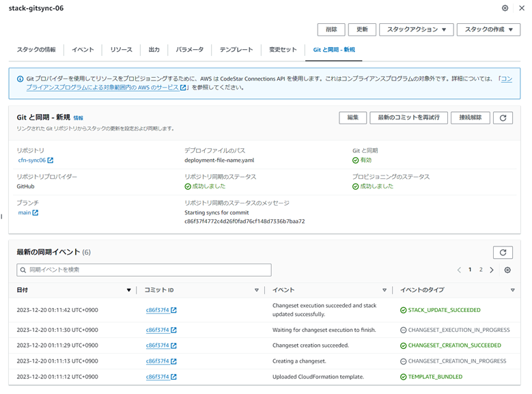Switch to the 変更セット tab
Viewport: 532px width, 394px height.
pyautogui.click(x=283, y=50)
